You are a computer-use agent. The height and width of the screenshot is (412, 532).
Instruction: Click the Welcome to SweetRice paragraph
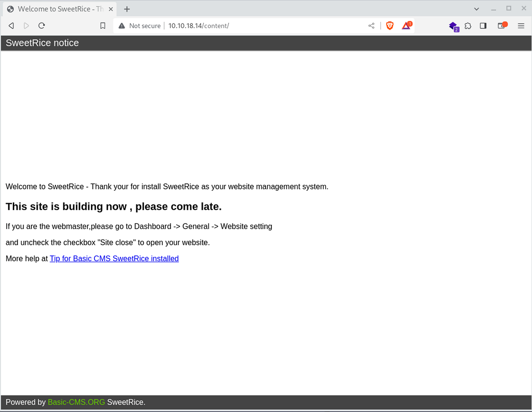(167, 187)
